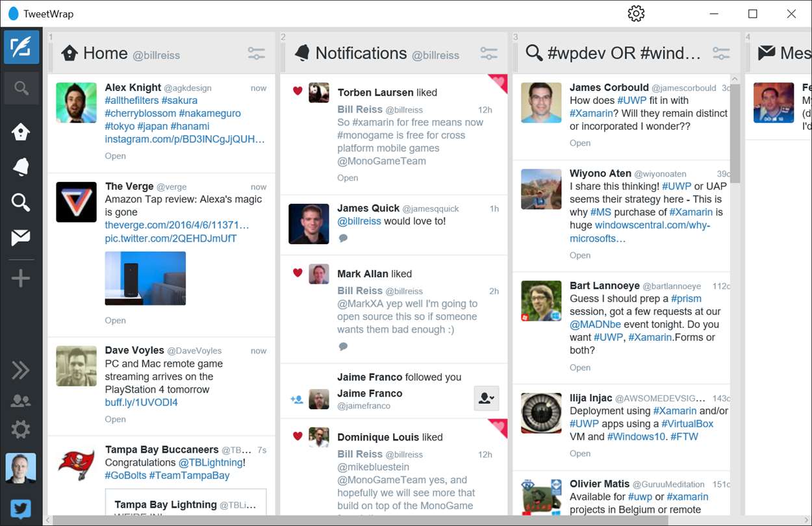The width and height of the screenshot is (812, 526).
Task: Click the profile avatar in the sidebar
Action: [21, 468]
